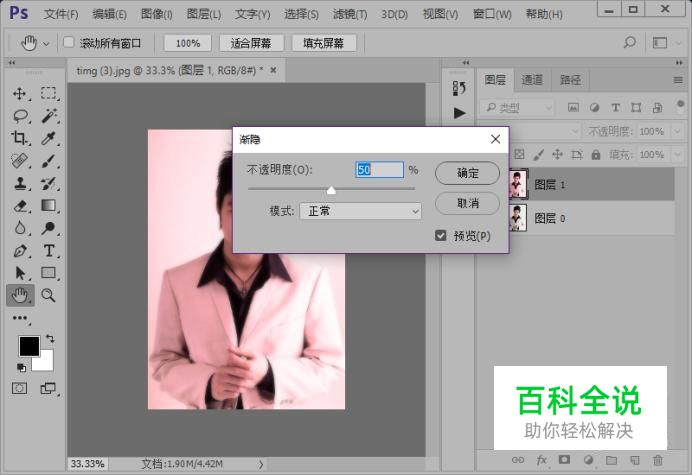Toggle lock all layer icon
This screenshot has width=692, height=475.
596,155
